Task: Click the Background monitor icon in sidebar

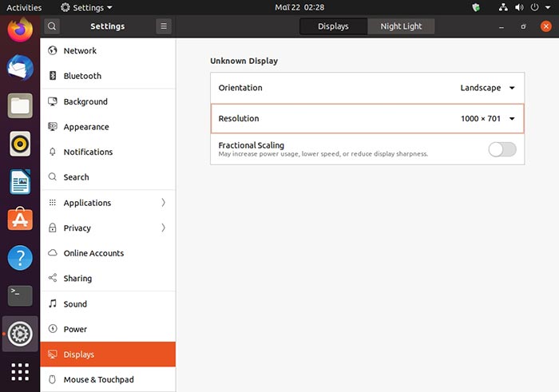Action: [x=53, y=101]
